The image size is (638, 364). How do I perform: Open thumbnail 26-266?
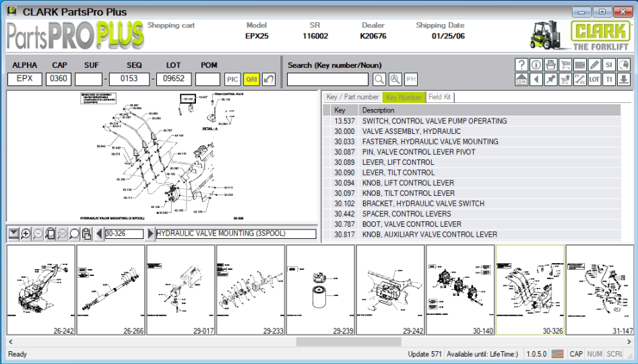click(111, 290)
